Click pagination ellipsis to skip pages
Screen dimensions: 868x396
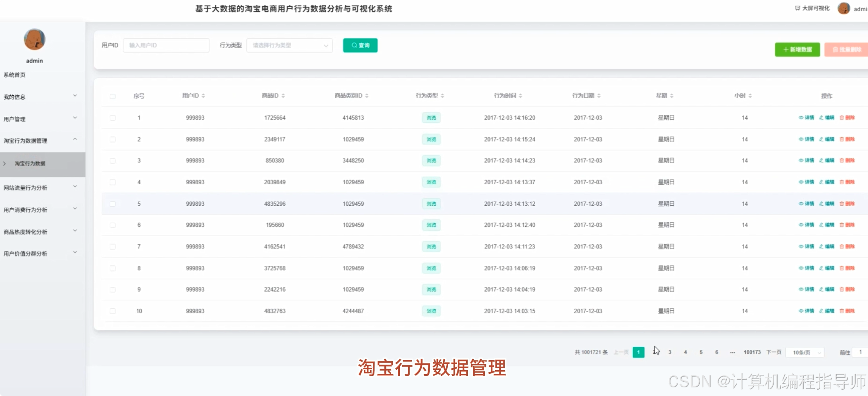(x=732, y=352)
